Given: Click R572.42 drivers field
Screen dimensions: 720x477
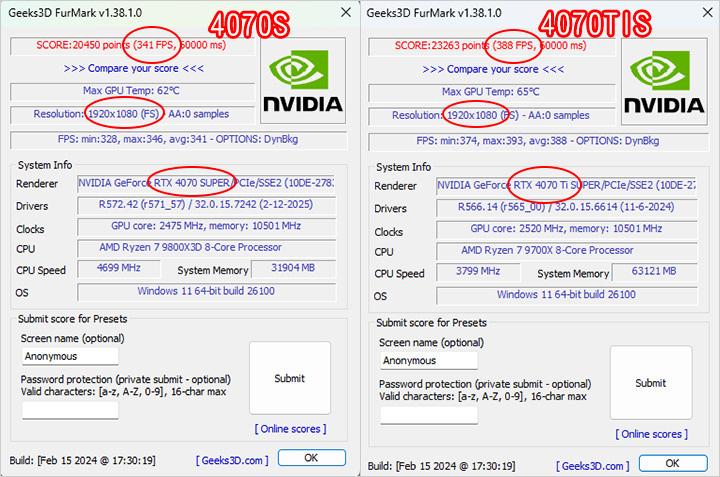Looking at the screenshot, I should [x=207, y=205].
